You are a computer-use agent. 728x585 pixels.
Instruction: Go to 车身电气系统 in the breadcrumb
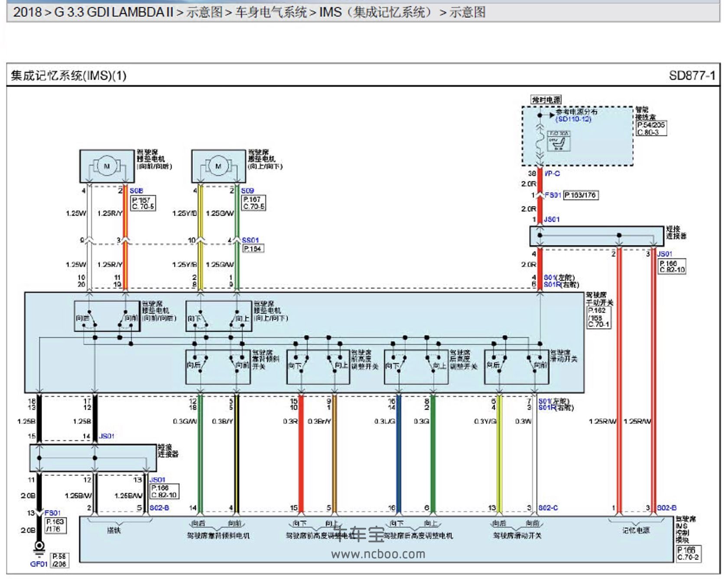click(x=271, y=12)
